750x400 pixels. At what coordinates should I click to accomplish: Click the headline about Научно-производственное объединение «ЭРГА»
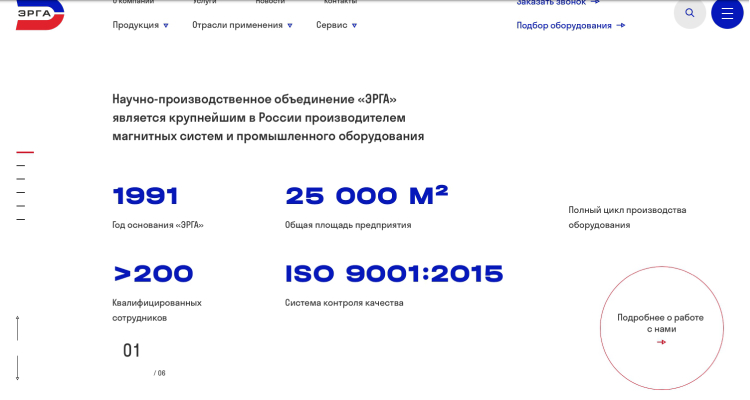pos(268,118)
